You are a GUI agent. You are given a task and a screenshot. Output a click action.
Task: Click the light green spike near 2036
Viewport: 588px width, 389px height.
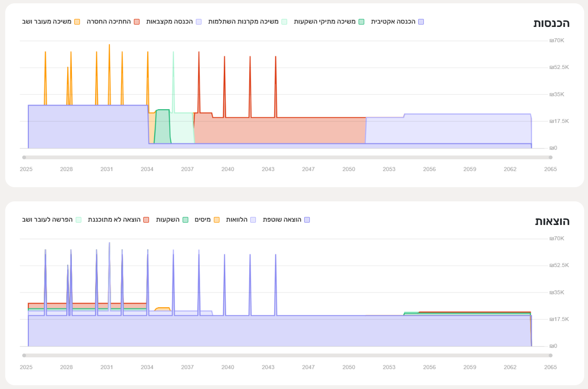(x=173, y=53)
